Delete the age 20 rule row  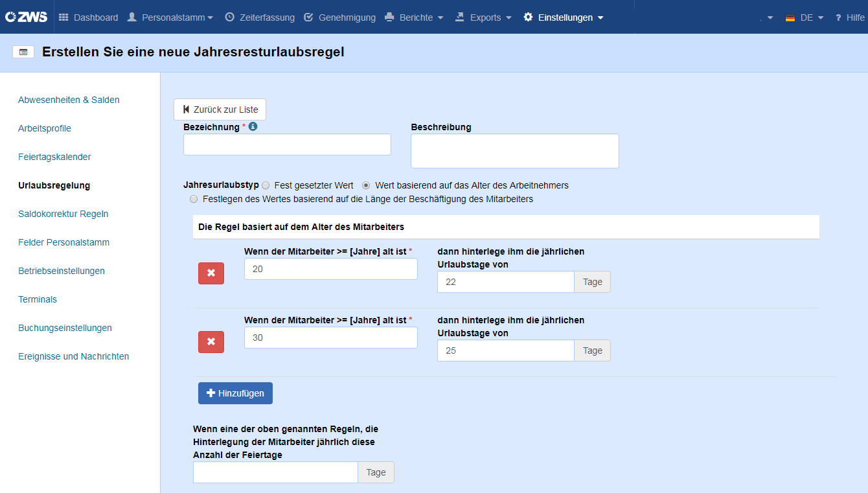pyautogui.click(x=211, y=273)
